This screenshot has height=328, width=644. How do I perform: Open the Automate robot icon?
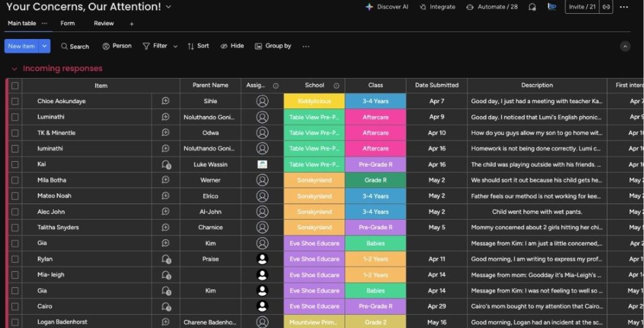click(470, 7)
